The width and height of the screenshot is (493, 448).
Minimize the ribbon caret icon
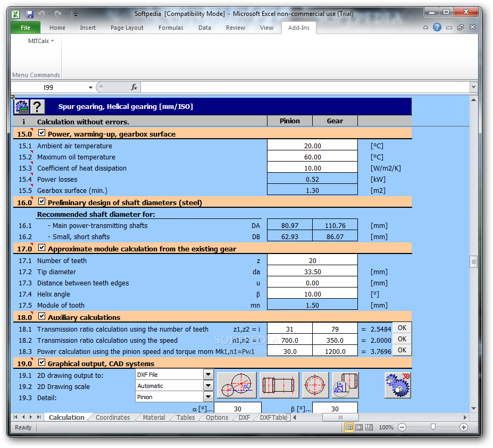tap(425, 28)
